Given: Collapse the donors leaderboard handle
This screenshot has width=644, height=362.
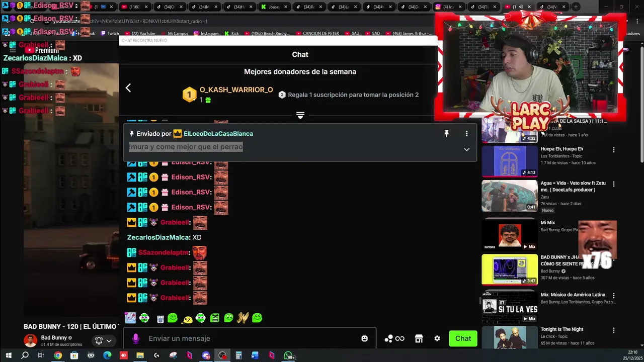Looking at the screenshot, I should point(300,116).
